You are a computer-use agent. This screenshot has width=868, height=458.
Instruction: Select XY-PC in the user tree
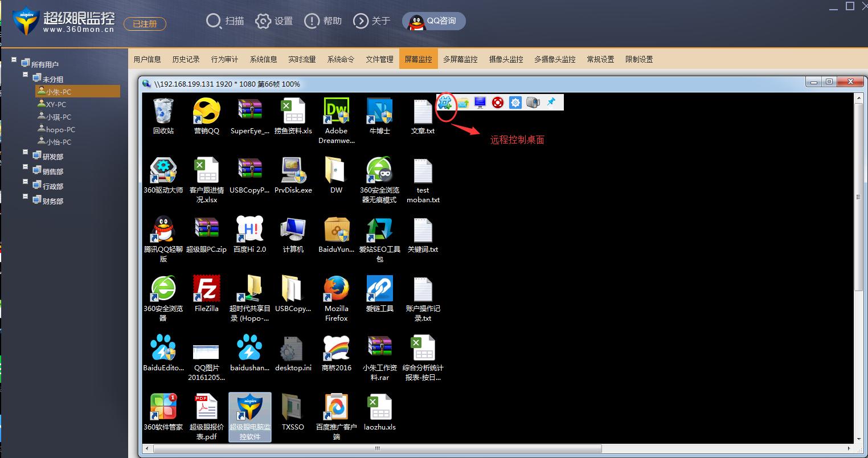point(56,105)
